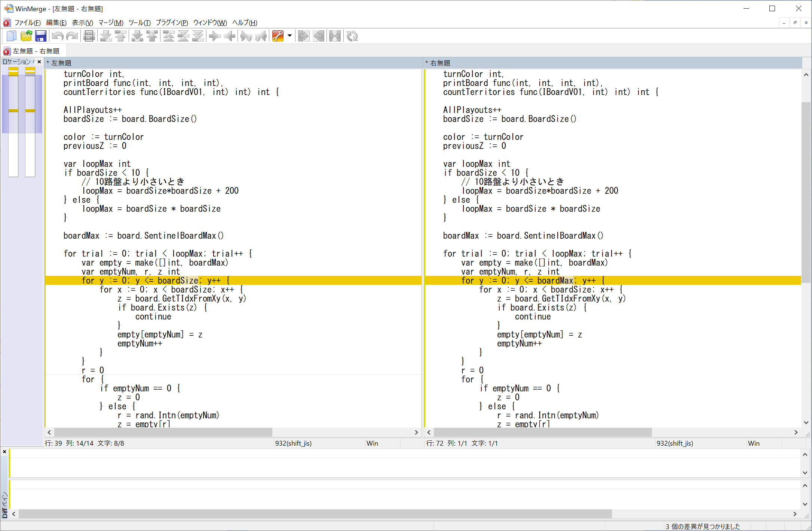Screen dimensions: 812x531
Task: Click the Redo arrow icon
Action: 72,36
